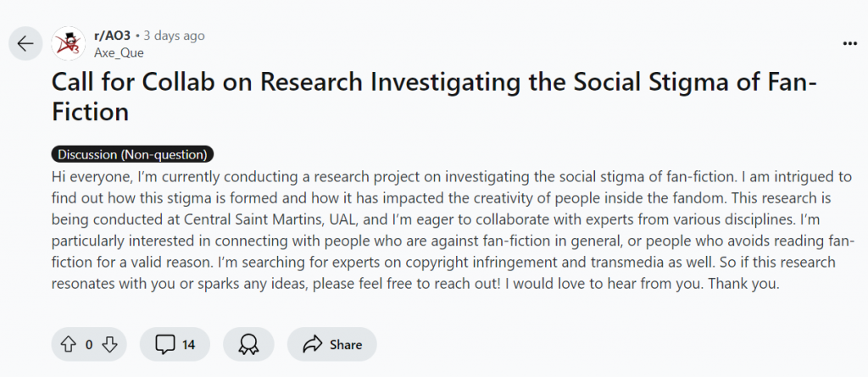Screen dimensions: 868x377
Task: Select the Discussion (Non-question) flair tag
Action: 132,154
